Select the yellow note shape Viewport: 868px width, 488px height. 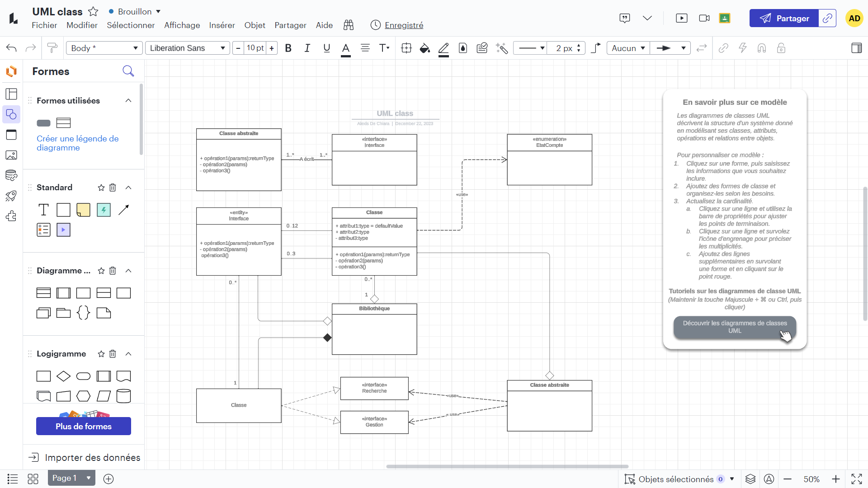pos(83,210)
